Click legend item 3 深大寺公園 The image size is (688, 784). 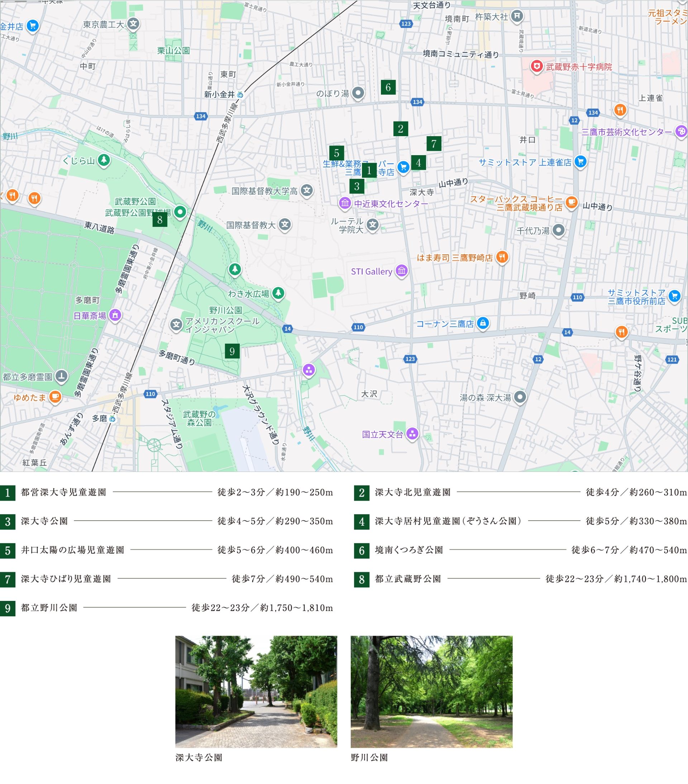point(44,521)
